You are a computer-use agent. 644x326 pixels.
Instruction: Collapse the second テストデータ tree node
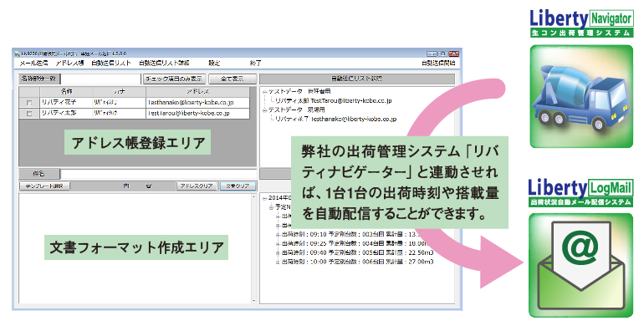(265, 110)
